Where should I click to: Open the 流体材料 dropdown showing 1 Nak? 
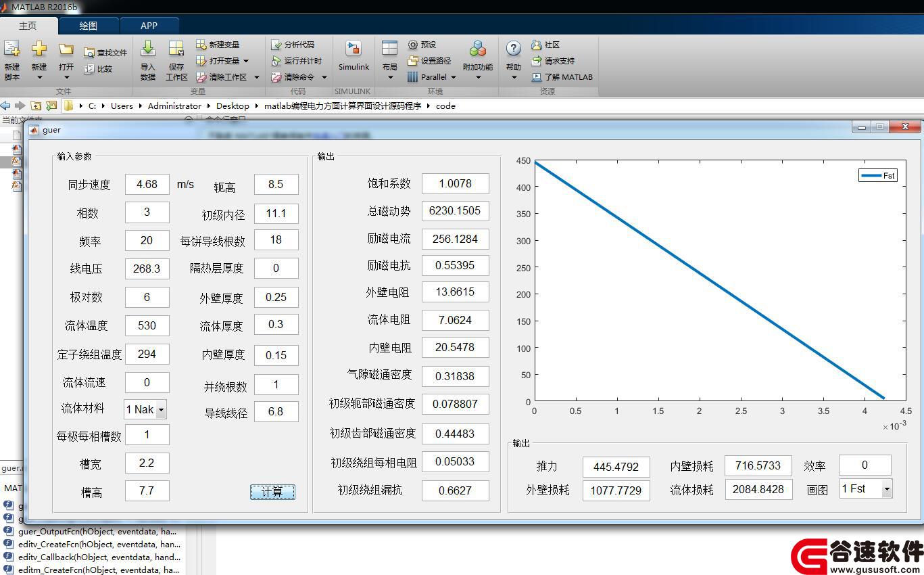click(x=145, y=409)
